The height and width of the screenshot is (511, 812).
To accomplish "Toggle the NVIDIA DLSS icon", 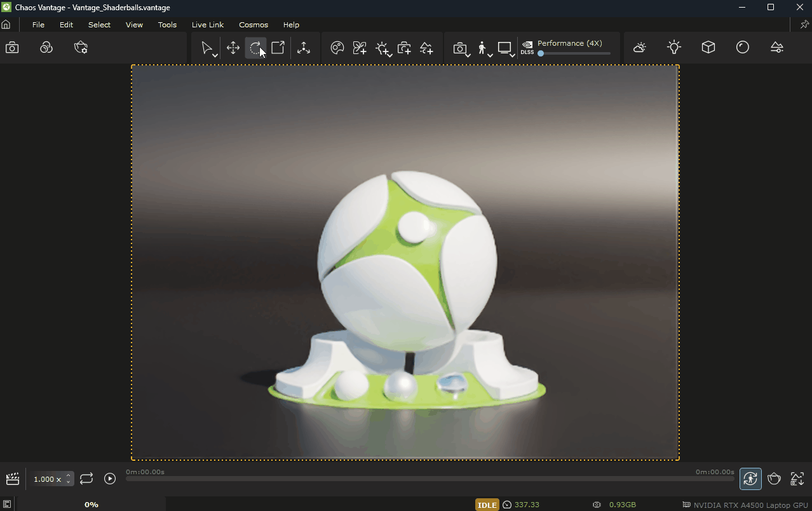I will click(527, 48).
